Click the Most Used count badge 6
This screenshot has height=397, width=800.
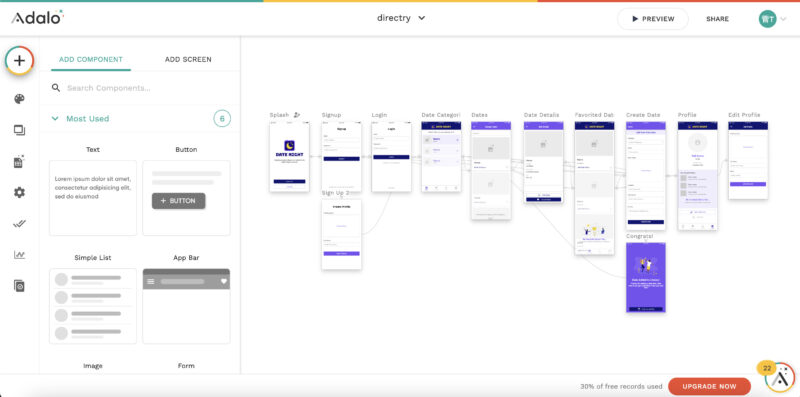click(222, 119)
